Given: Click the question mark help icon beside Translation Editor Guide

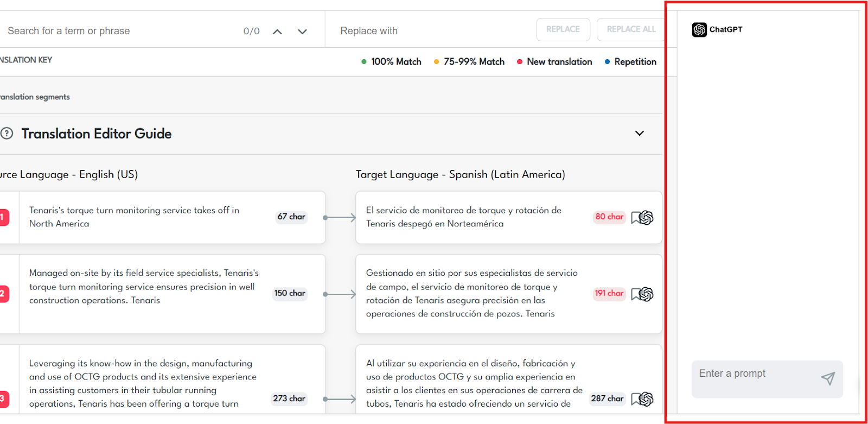Looking at the screenshot, I should [7, 134].
